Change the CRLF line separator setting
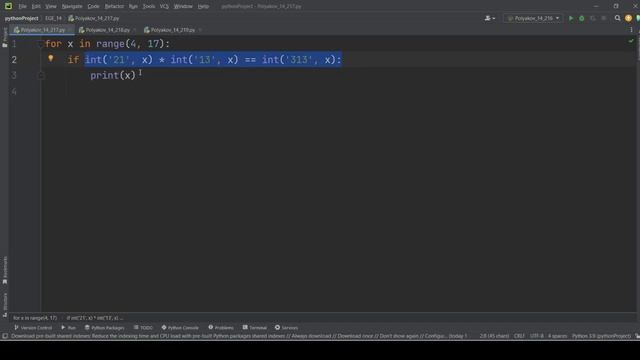This screenshot has width=640, height=360. pyautogui.click(x=519, y=336)
